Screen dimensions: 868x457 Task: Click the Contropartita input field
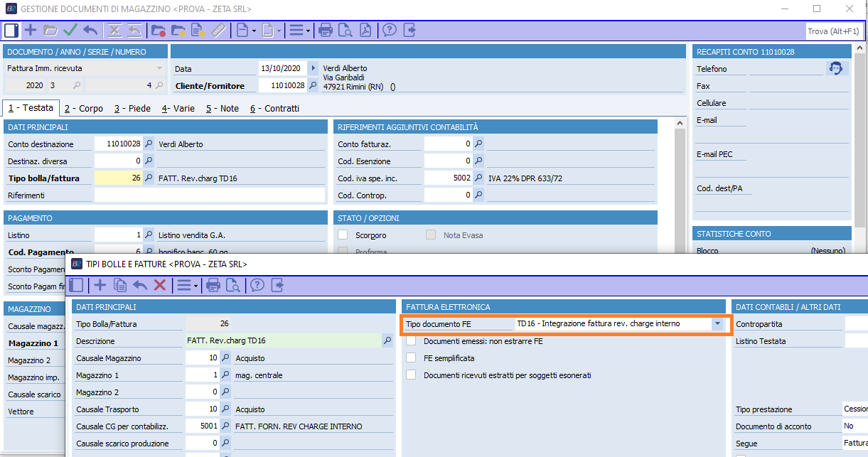(856, 324)
